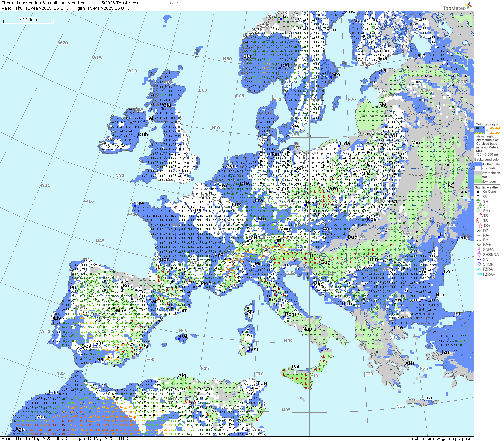Click the 'Min' Minsk city label
Screen dimensions: 504x441
pyautogui.click(x=416, y=143)
